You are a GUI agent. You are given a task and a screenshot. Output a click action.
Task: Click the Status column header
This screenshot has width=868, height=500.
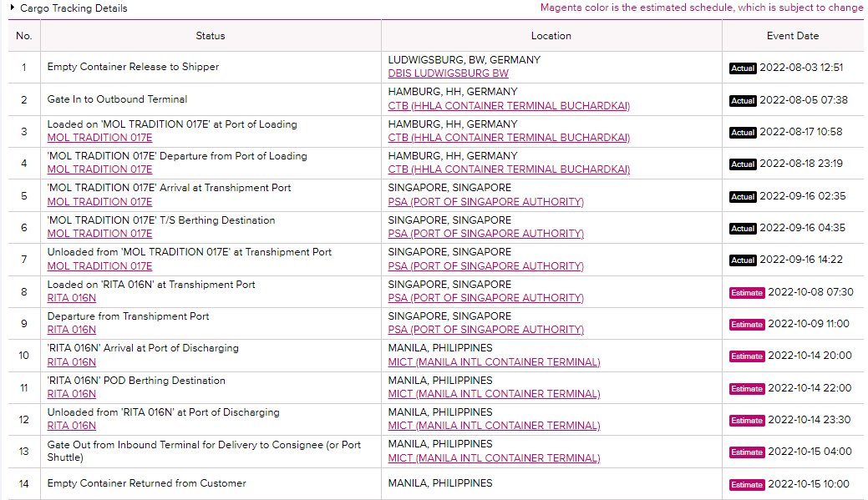coord(211,35)
